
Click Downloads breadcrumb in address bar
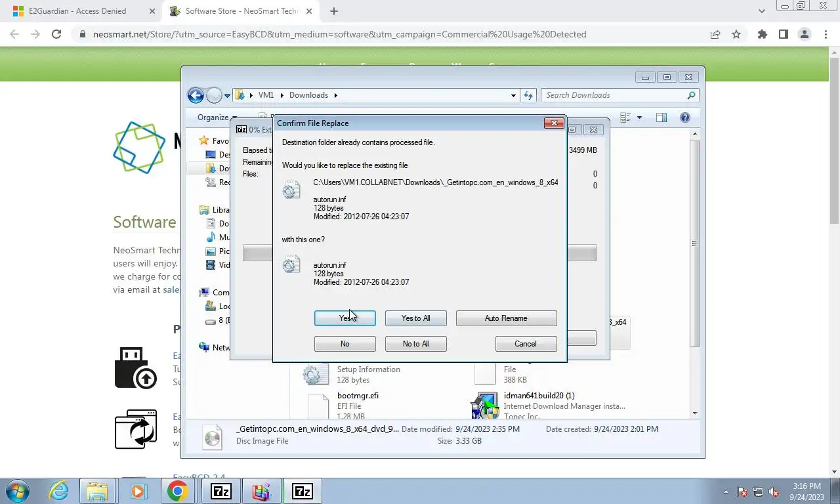pos(308,95)
